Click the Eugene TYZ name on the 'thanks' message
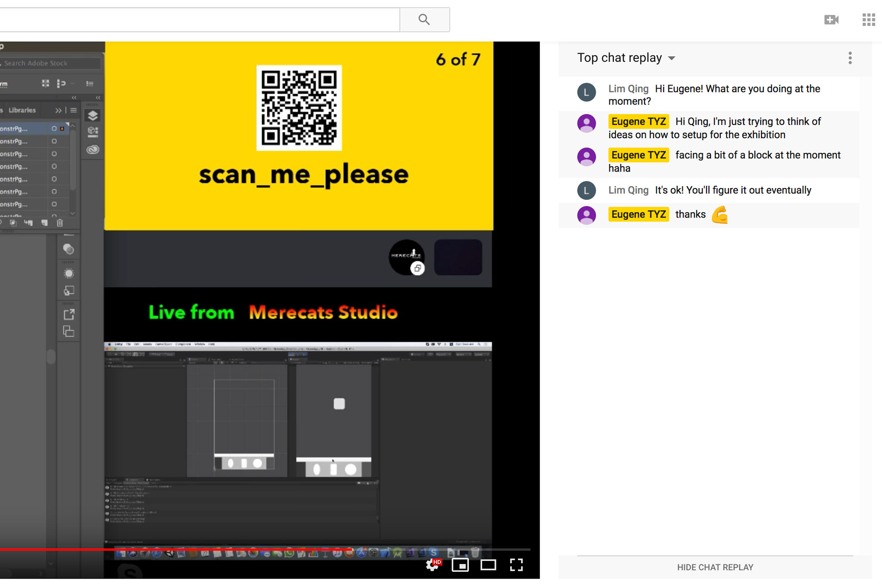 [638, 214]
